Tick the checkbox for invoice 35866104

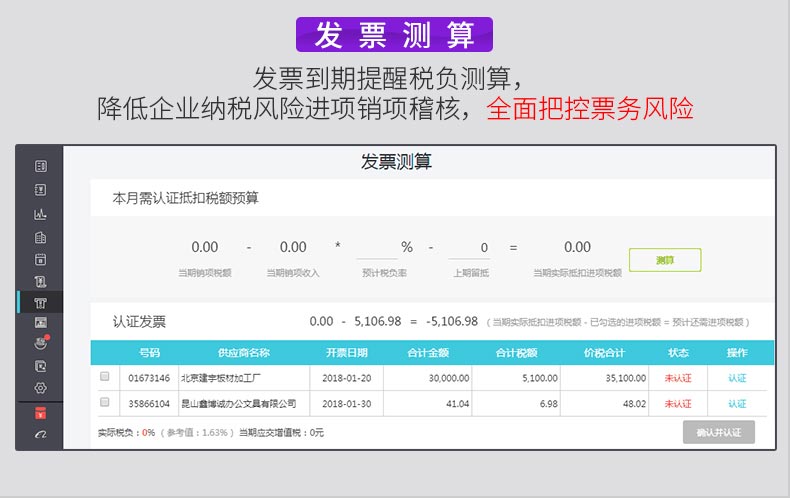[x=105, y=402]
